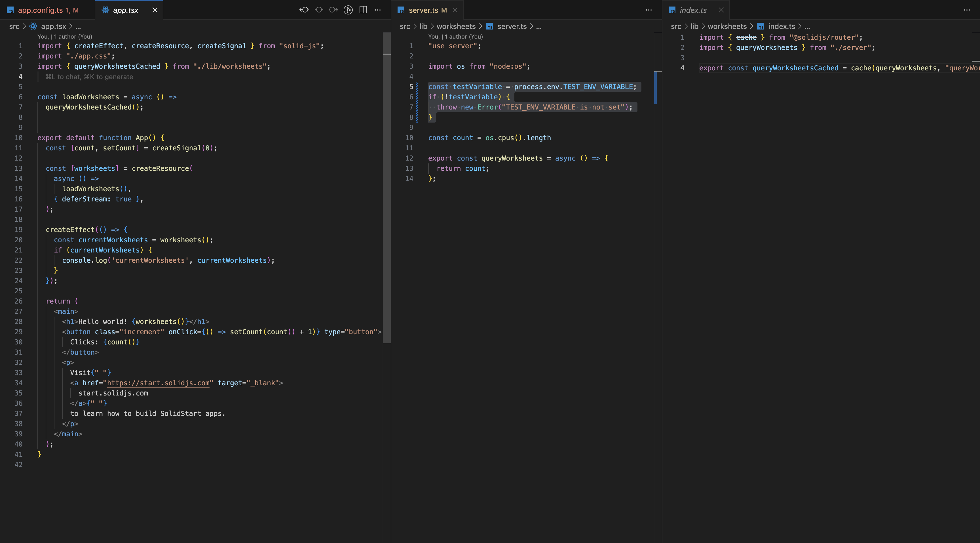Open src breadcrumb in server.ts editor

pyautogui.click(x=405, y=26)
